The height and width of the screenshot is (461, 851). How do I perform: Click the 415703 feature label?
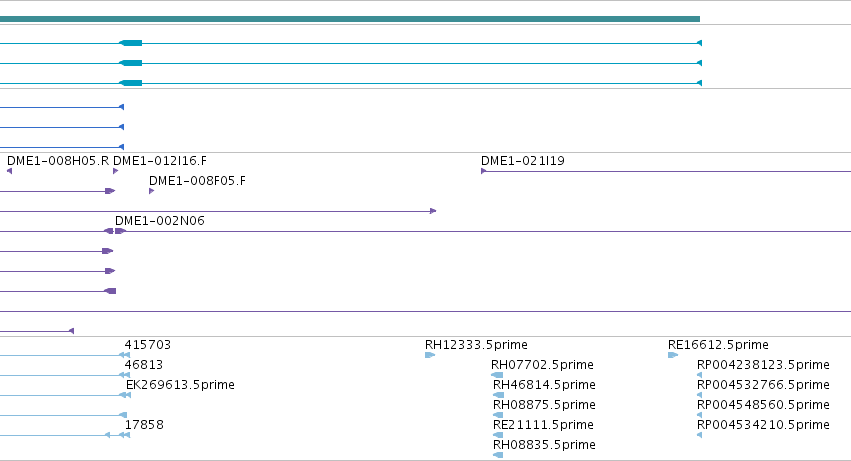(x=148, y=344)
